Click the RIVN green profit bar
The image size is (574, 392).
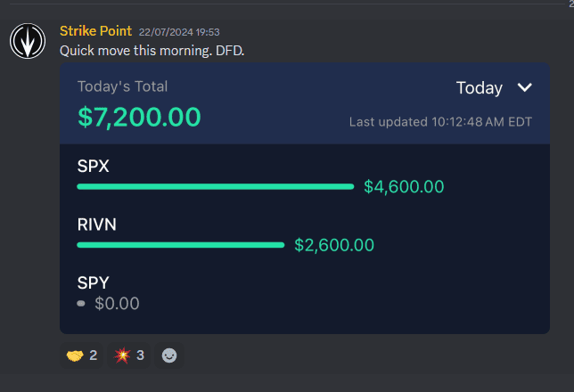click(180, 245)
